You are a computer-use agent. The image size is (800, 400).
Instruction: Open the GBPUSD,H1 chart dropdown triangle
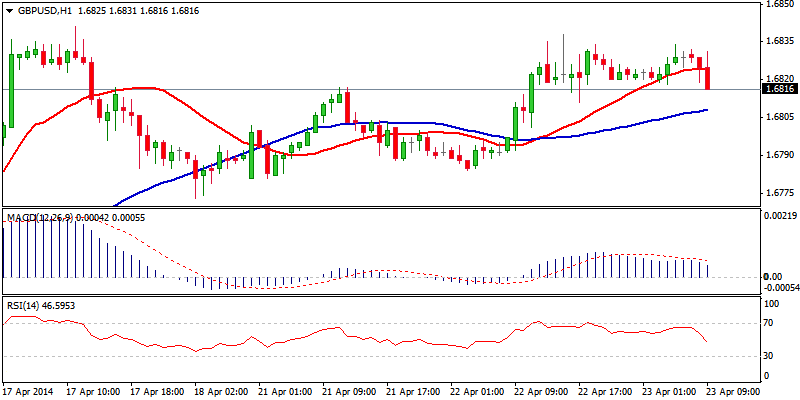[10, 11]
